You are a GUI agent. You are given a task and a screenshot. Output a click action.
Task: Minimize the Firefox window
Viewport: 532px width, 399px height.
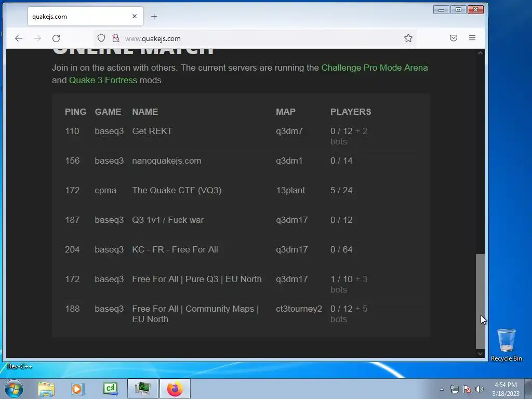point(441,10)
